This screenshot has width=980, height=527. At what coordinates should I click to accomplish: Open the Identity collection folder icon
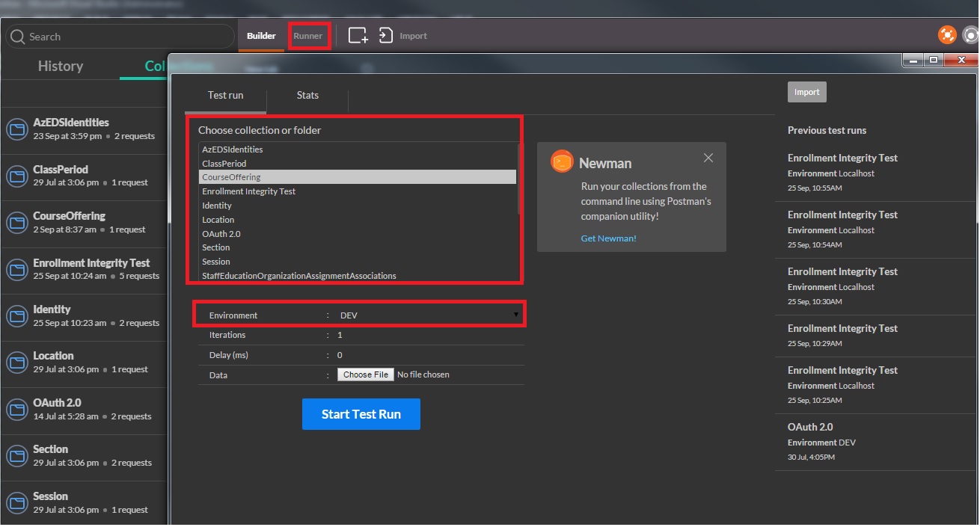pos(16,316)
